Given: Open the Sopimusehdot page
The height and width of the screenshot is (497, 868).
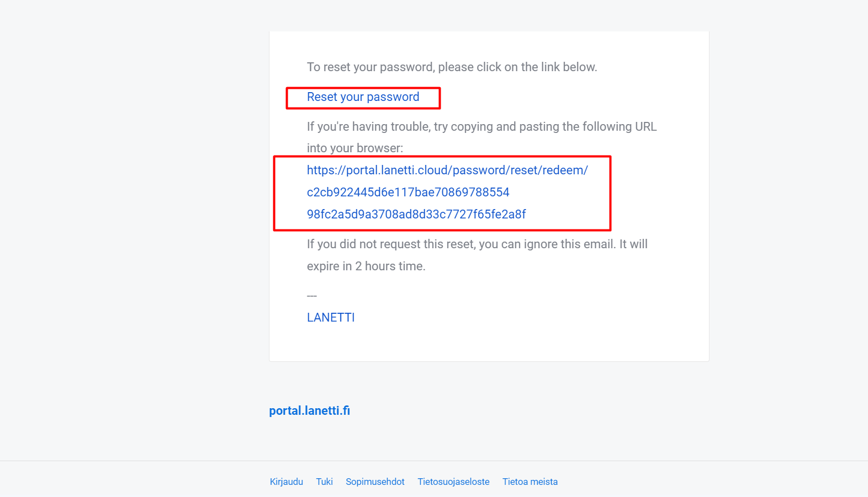Looking at the screenshot, I should [x=375, y=482].
